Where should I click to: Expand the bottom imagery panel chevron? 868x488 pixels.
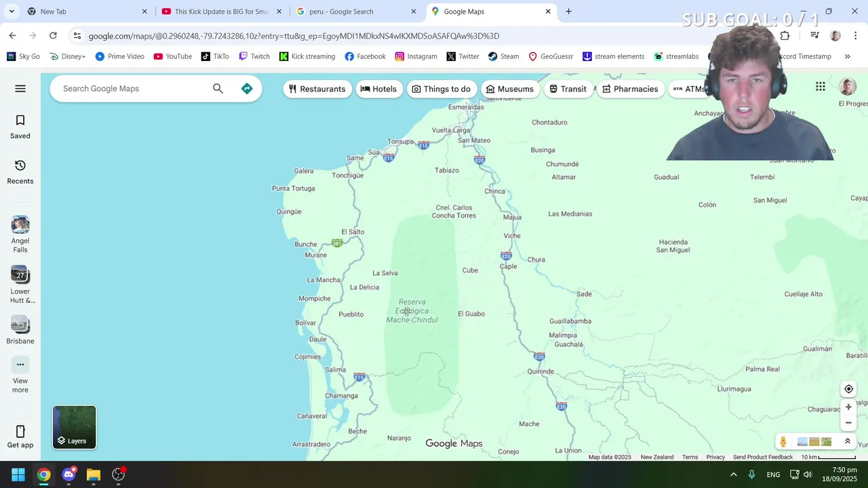[847, 441]
